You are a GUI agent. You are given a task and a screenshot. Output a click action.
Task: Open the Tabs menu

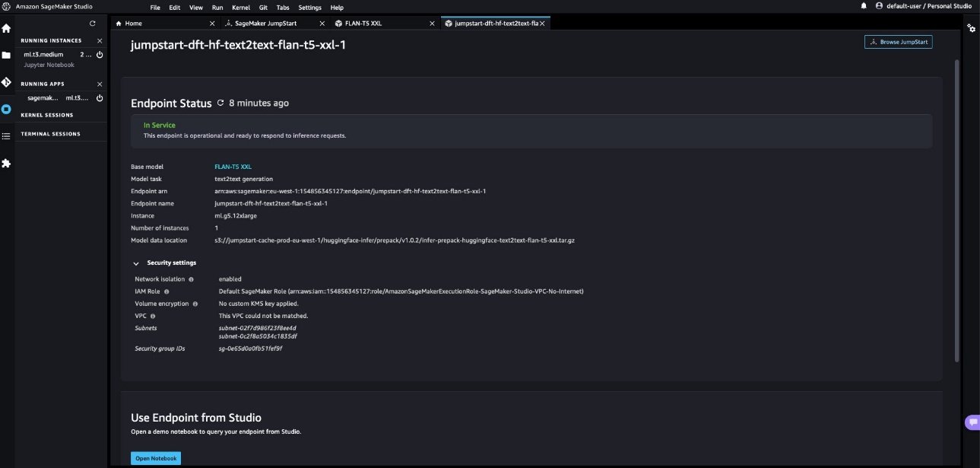283,7
